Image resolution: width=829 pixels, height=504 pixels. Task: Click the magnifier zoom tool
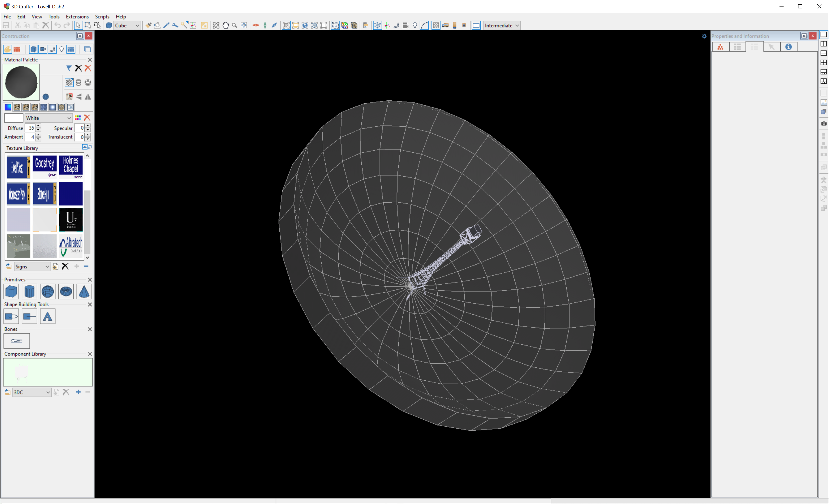point(235,26)
